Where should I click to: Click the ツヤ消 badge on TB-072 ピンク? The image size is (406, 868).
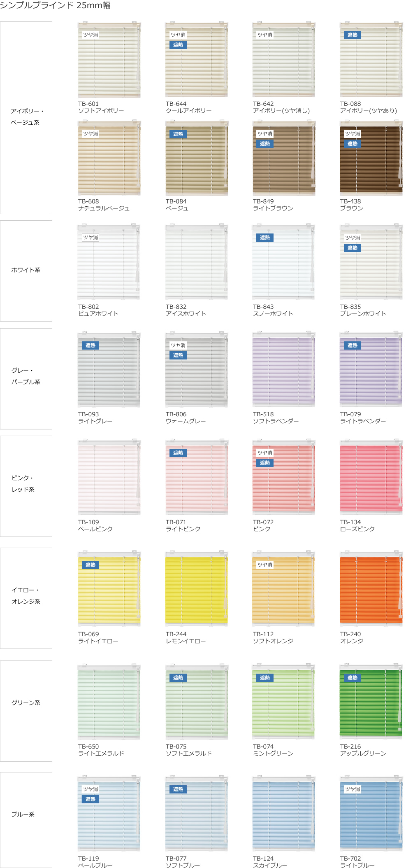click(265, 453)
